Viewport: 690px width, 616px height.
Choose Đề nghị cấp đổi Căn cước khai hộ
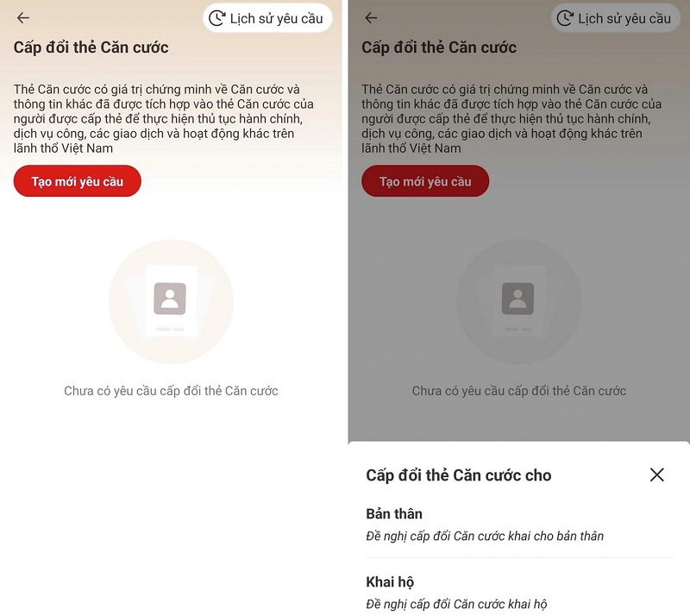coord(456,604)
